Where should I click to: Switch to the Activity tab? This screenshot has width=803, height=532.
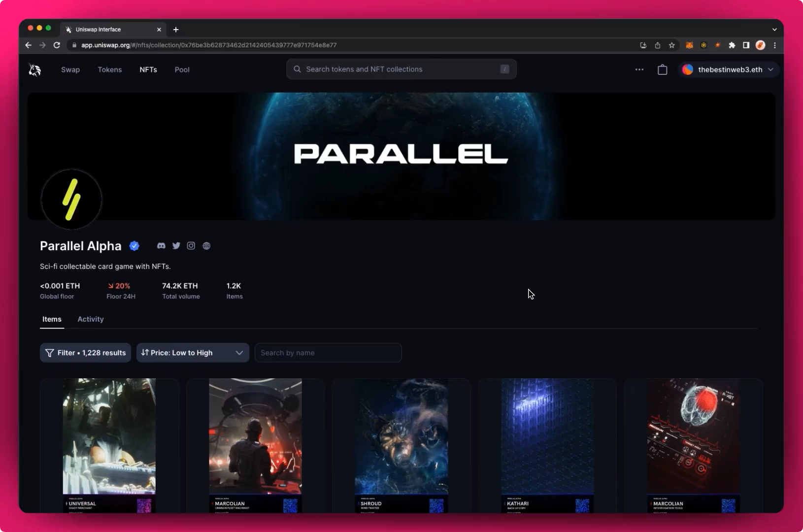91,319
